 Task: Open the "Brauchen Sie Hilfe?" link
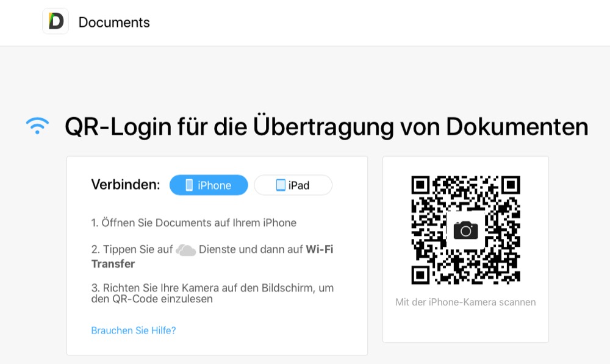click(134, 330)
